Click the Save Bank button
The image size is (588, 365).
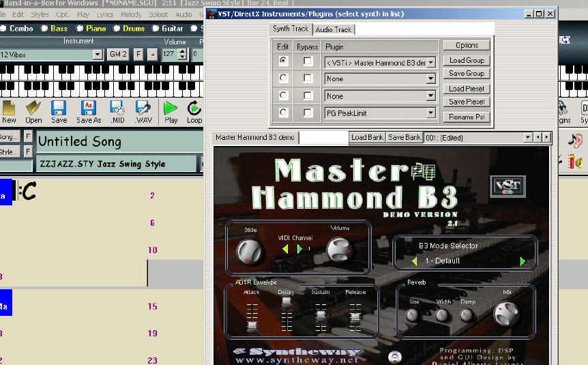(x=405, y=138)
